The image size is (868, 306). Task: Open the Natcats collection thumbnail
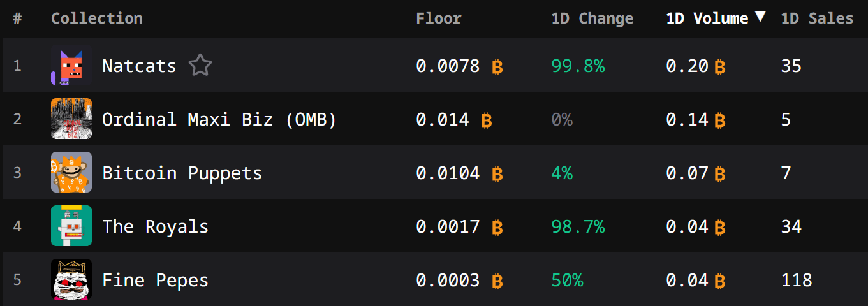click(x=71, y=66)
